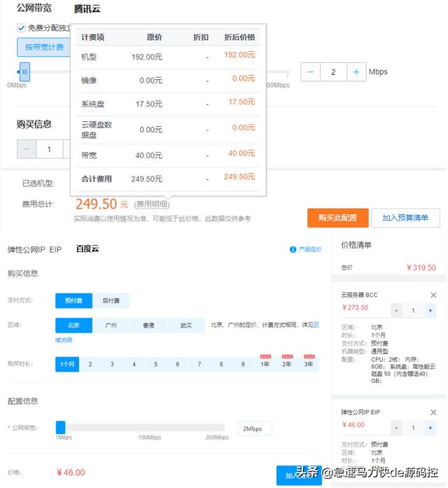Decrease 云服务器 BCC quantity

[x=396, y=311]
